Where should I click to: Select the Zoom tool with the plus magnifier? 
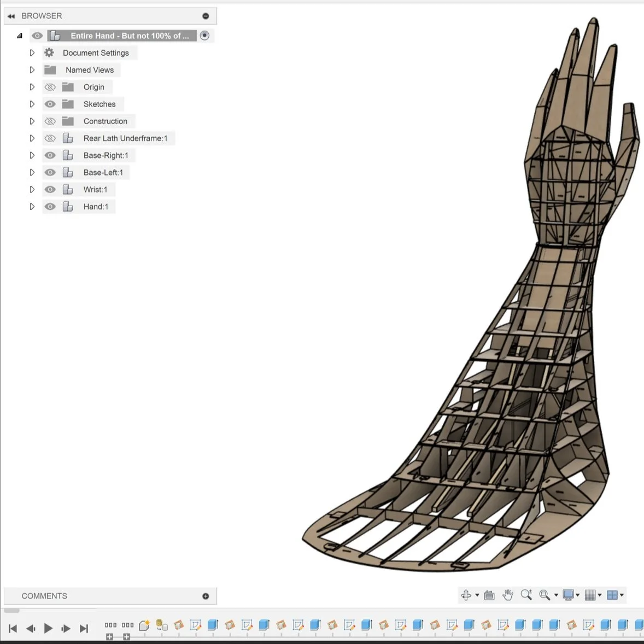click(526, 595)
